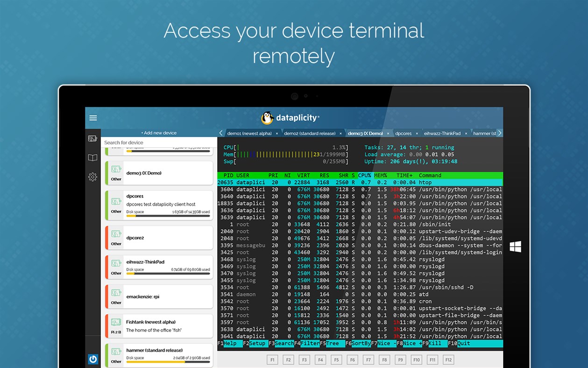Open the settings gear in the sidebar
This screenshot has height=368, width=588.
point(93,177)
